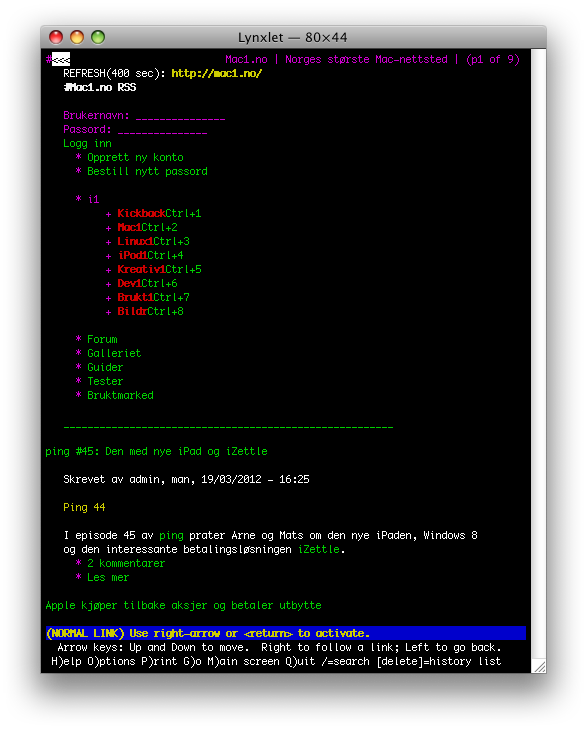Viewport: 587px width, 729px height.
Task: Click the #Mac1.no RSS link
Action: point(100,87)
